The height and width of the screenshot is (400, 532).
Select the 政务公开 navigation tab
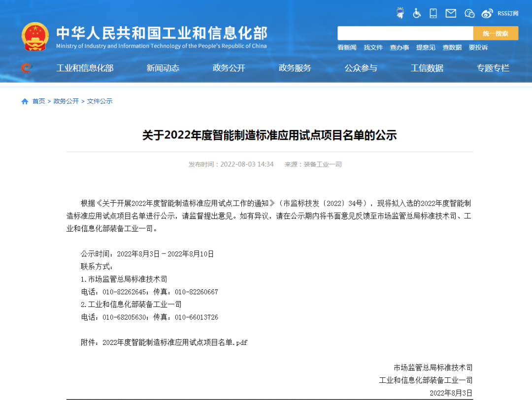coord(229,68)
